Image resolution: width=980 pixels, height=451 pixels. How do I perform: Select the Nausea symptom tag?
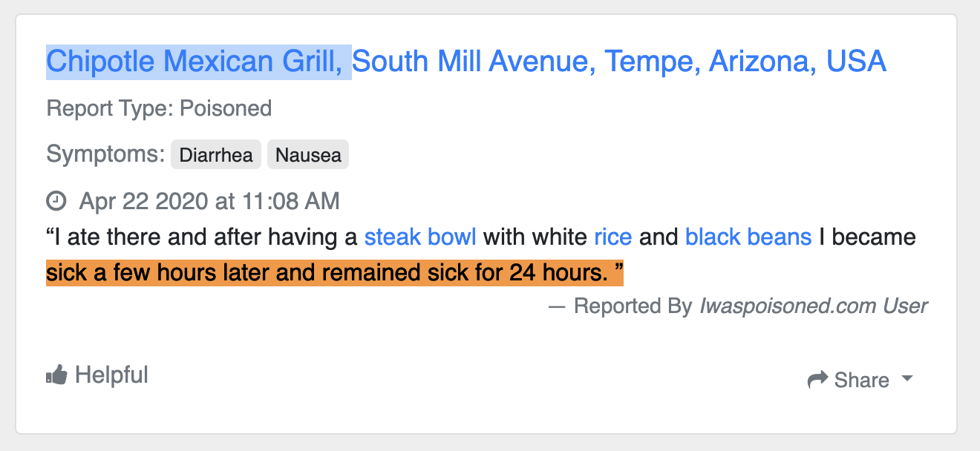pos(307,154)
